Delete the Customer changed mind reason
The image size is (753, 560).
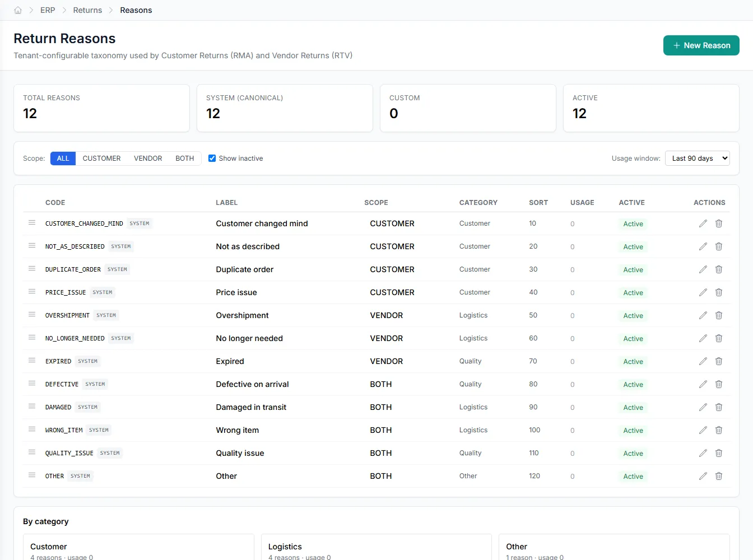point(719,223)
